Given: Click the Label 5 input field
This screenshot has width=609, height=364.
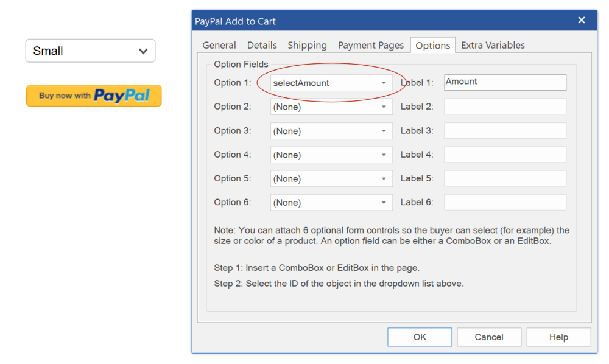Looking at the screenshot, I should pyautogui.click(x=505, y=178).
